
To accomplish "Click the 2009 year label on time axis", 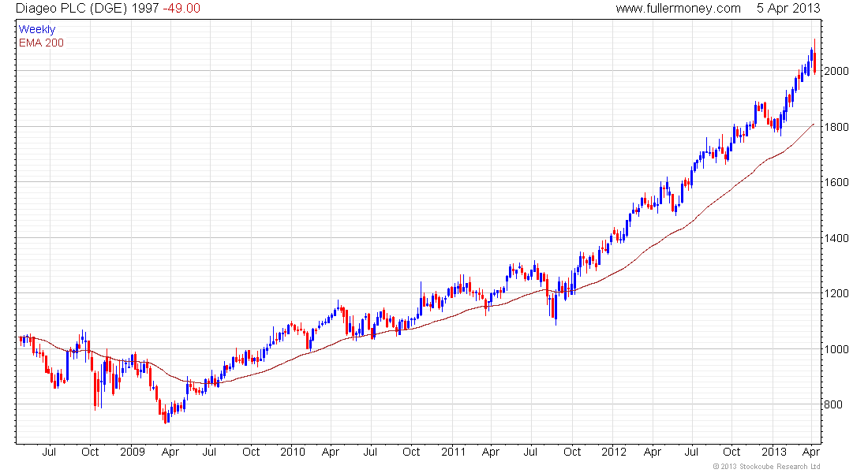I will [133, 452].
